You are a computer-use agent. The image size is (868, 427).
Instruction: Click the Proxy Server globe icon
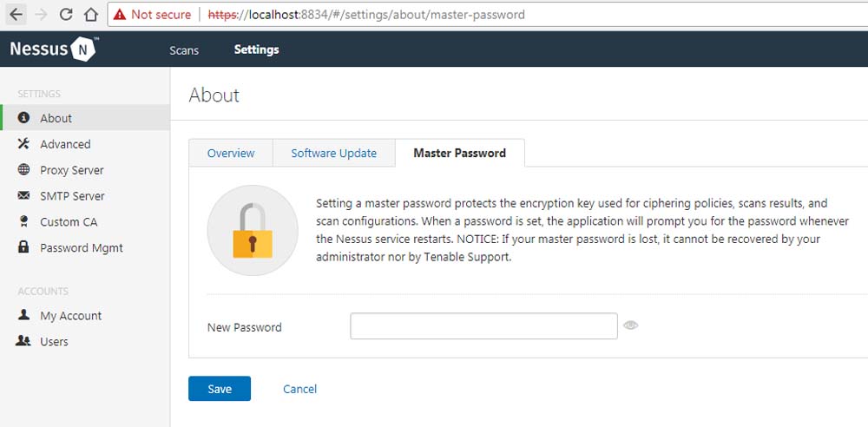(23, 170)
